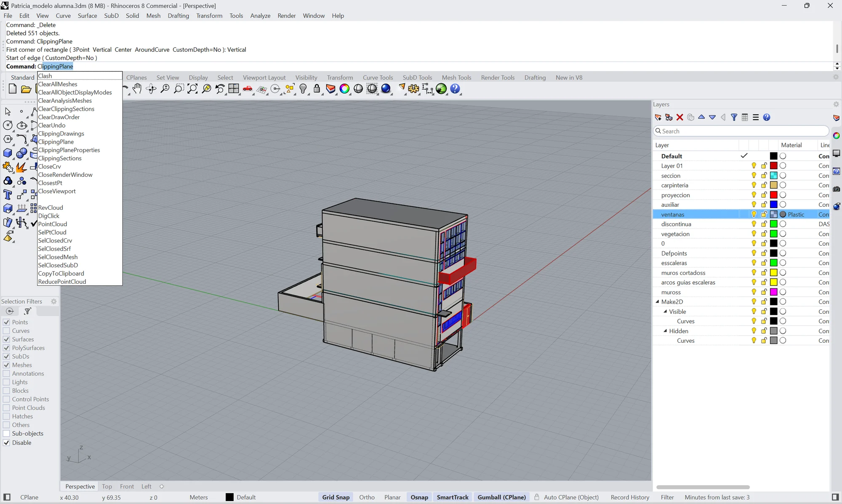The image size is (842, 504).
Task: Enable the Curves selection filter checkbox
Action: click(6, 331)
